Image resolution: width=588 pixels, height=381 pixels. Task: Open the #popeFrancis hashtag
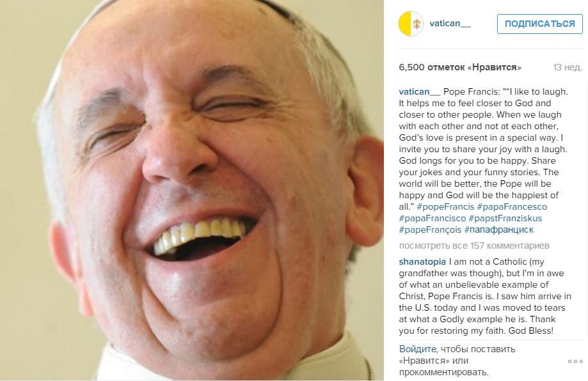445,206
